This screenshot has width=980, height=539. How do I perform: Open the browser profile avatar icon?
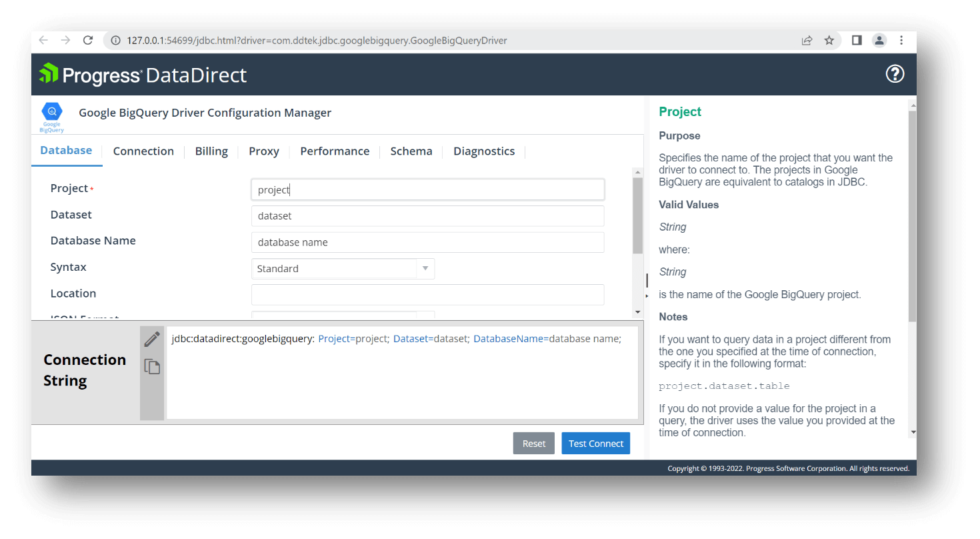pos(879,41)
